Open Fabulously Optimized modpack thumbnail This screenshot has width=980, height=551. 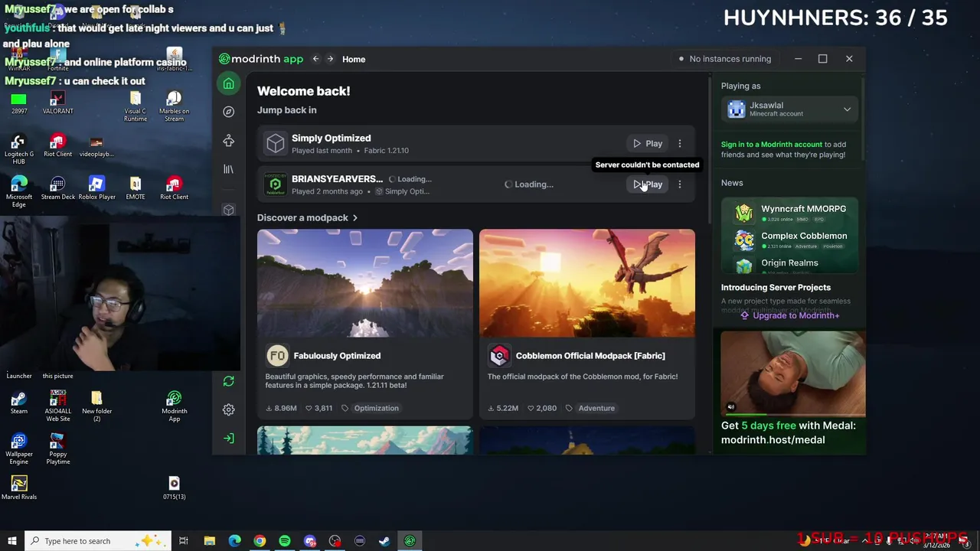365,283
